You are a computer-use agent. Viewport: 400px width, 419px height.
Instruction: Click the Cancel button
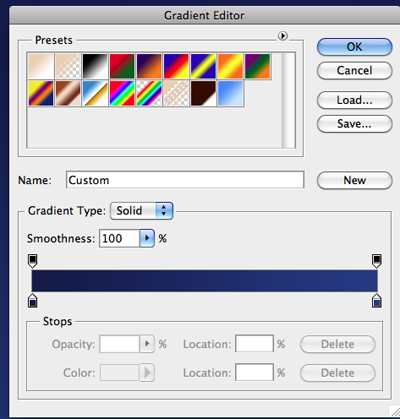355,70
